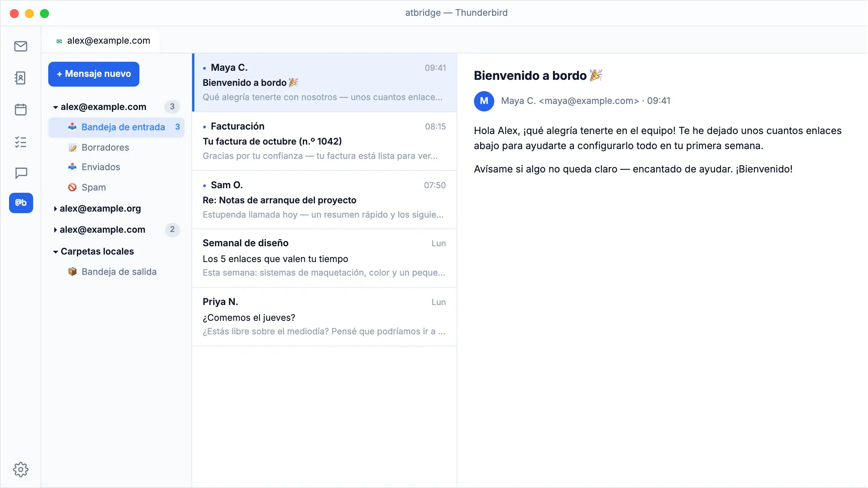The width and height of the screenshot is (868, 488).
Task: Click sender name Facturación
Action: (238, 126)
